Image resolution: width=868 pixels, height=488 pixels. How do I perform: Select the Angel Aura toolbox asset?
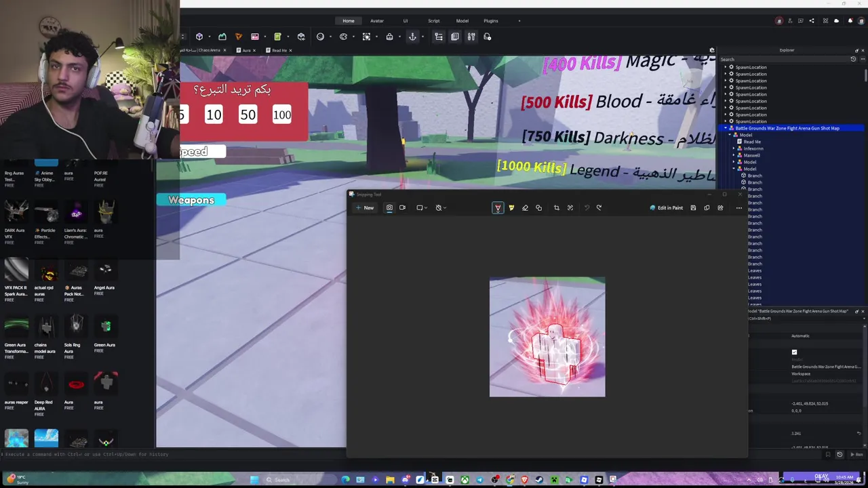pyautogui.click(x=104, y=278)
